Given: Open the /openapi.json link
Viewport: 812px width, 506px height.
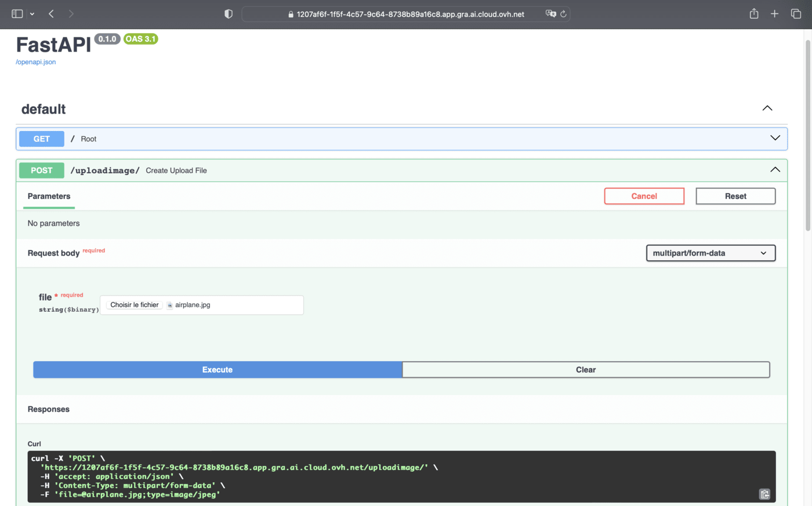Looking at the screenshot, I should point(36,62).
